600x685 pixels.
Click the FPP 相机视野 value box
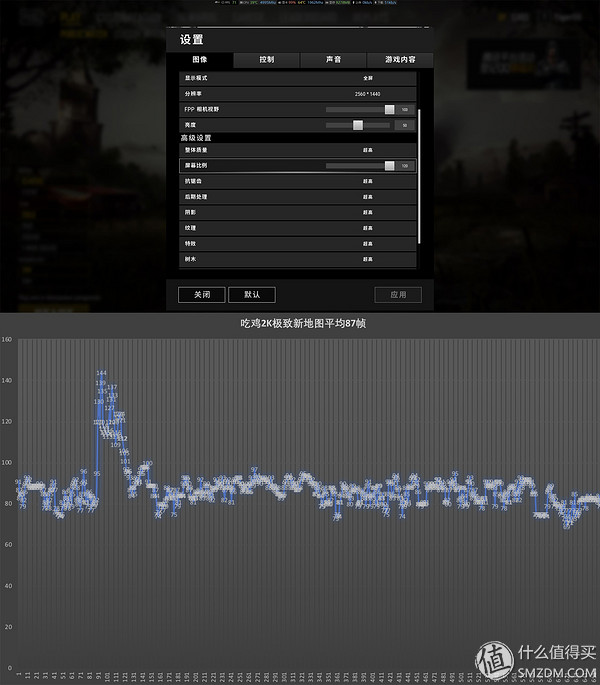tap(405, 110)
